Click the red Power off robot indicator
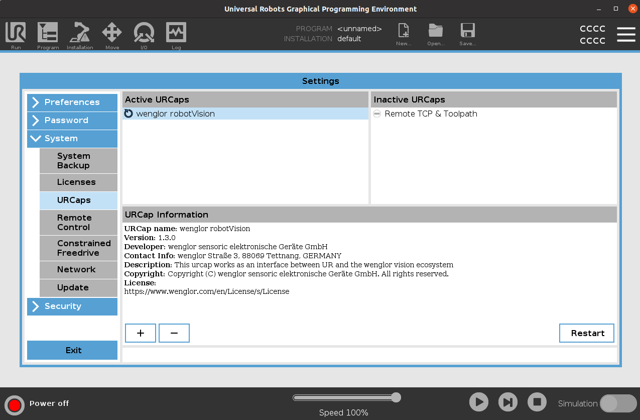640x420 pixels. [x=15, y=405]
